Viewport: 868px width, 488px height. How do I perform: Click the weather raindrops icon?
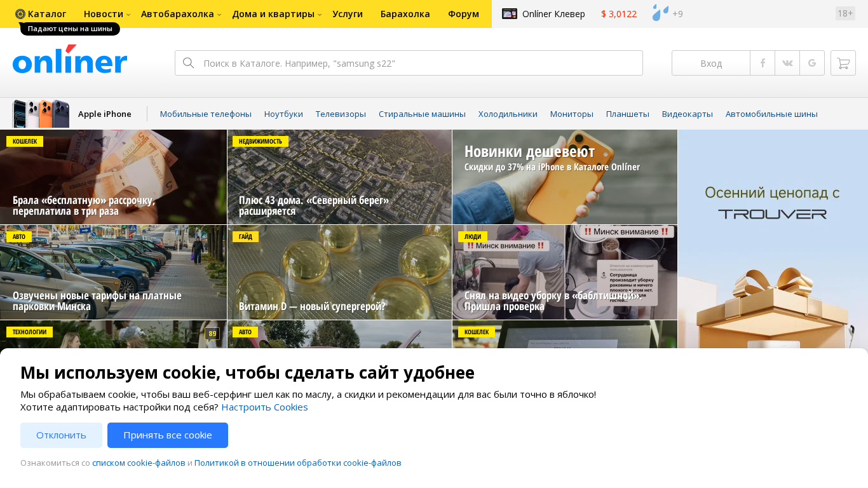pyautogui.click(x=660, y=13)
